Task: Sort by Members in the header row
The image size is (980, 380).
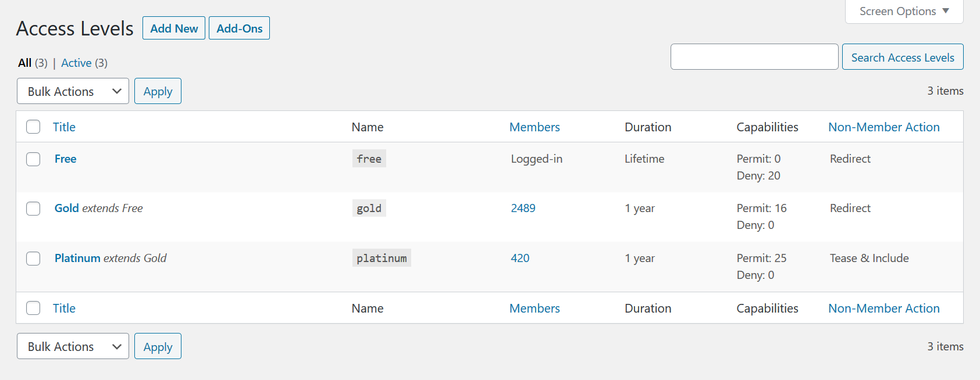Action: point(534,127)
